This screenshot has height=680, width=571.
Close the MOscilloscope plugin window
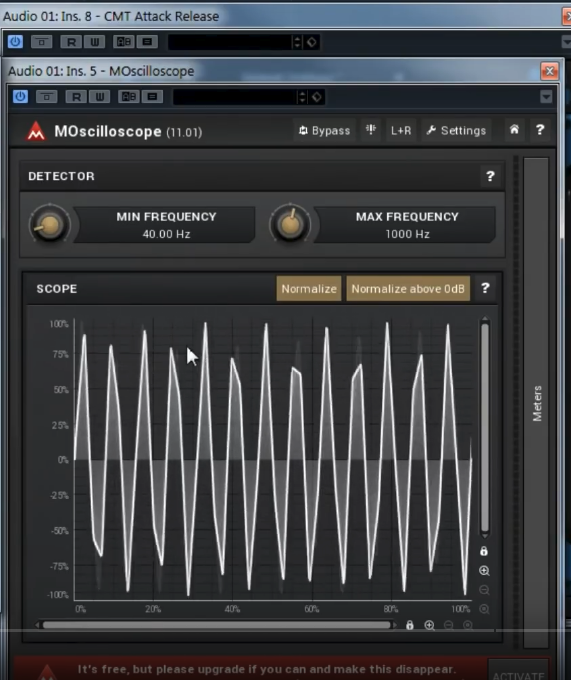[x=549, y=71]
